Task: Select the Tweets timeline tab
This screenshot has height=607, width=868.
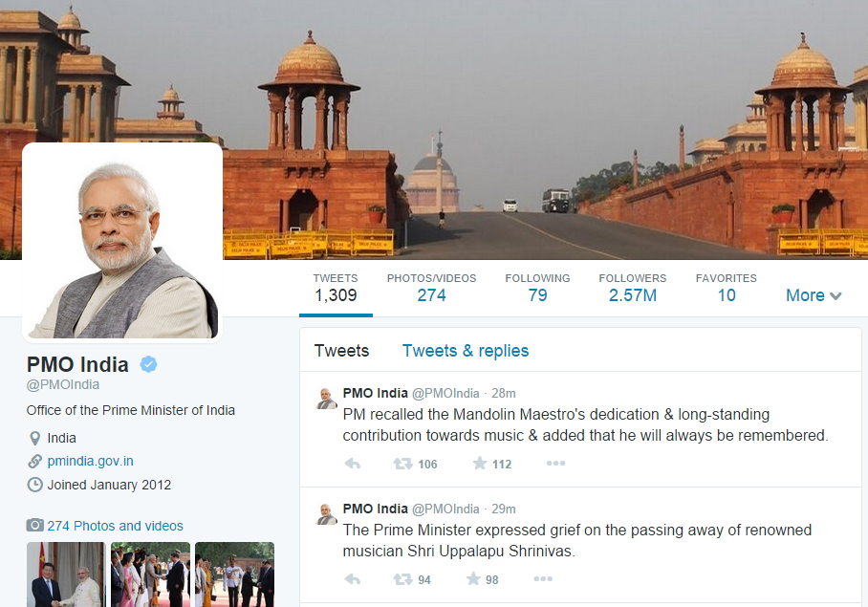Action: [341, 351]
